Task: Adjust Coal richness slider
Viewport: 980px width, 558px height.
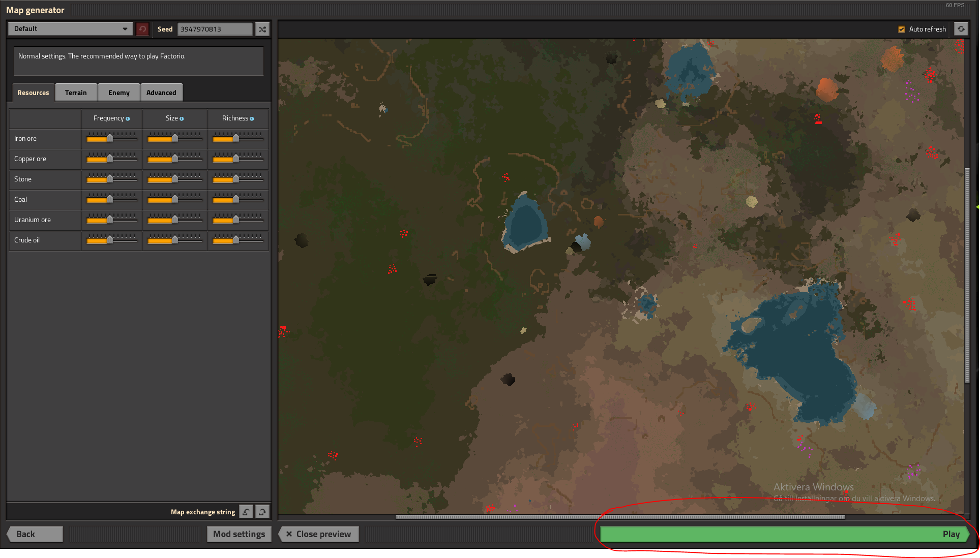Action: pyautogui.click(x=237, y=199)
